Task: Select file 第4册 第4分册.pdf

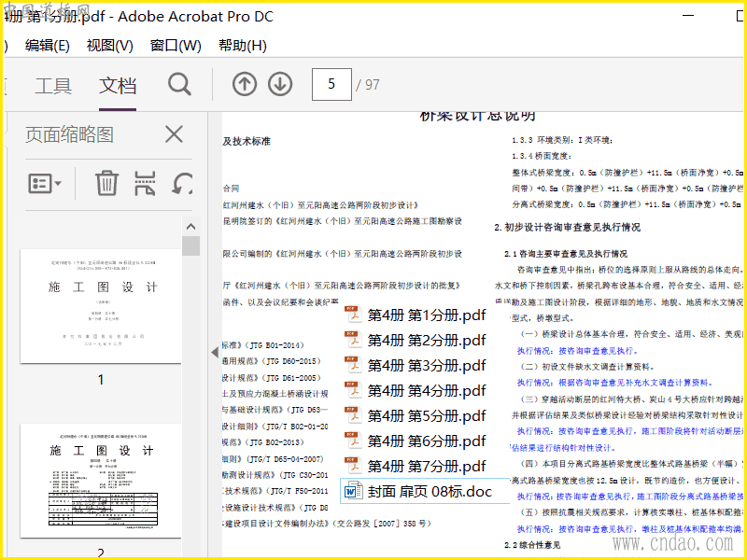Action: pos(415,390)
